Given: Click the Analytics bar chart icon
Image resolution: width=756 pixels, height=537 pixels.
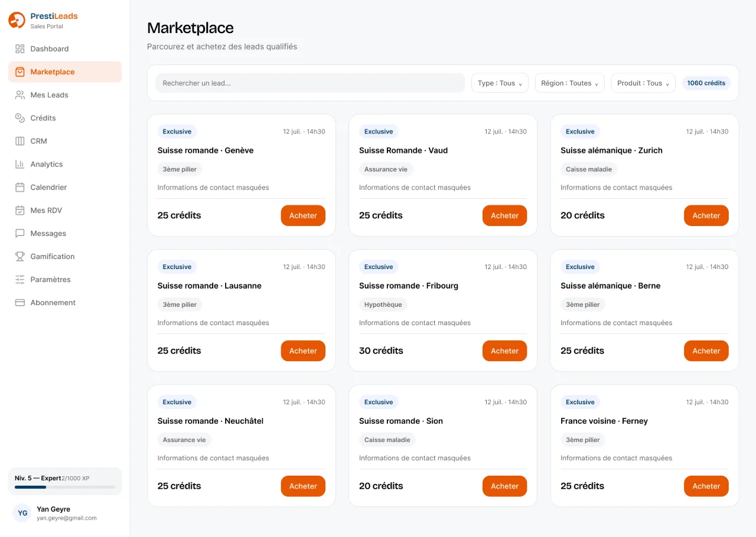Looking at the screenshot, I should [20, 164].
